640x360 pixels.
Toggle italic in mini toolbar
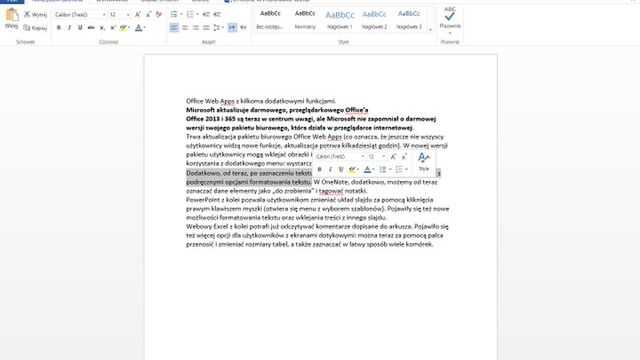[330, 169]
